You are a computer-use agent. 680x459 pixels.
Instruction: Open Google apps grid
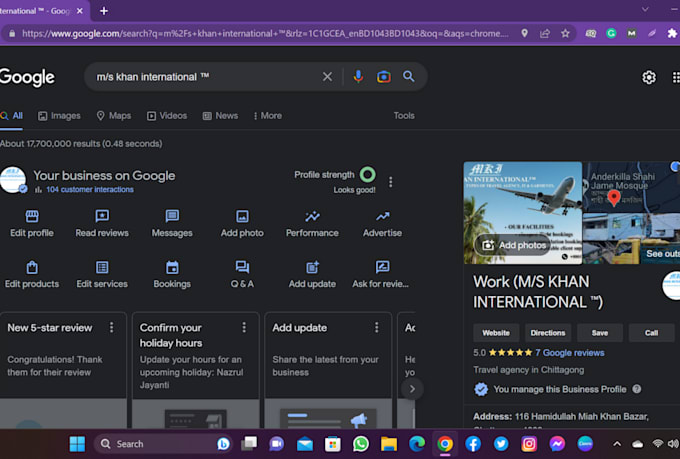676,78
